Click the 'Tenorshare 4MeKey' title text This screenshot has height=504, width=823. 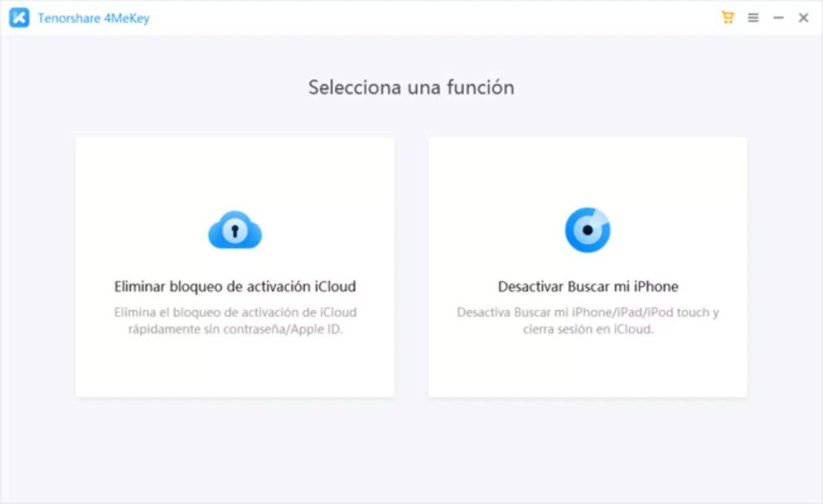coord(94,18)
